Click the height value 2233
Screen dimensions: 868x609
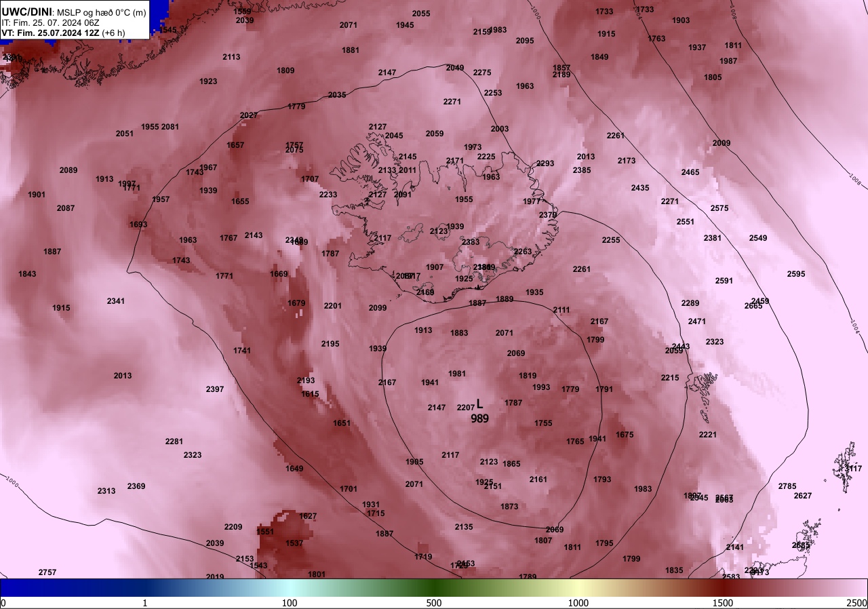(328, 195)
